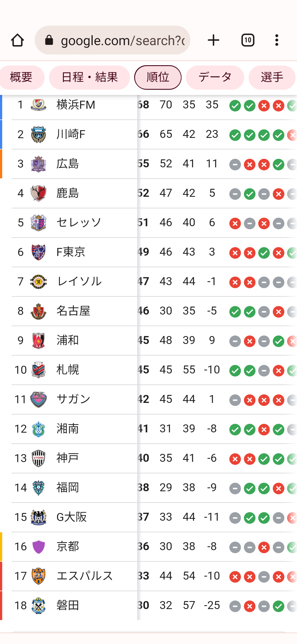Viewport: 297px width, 644px height.
Task: Tap the 京都 purple shield crest
Action: pyautogui.click(x=38, y=547)
